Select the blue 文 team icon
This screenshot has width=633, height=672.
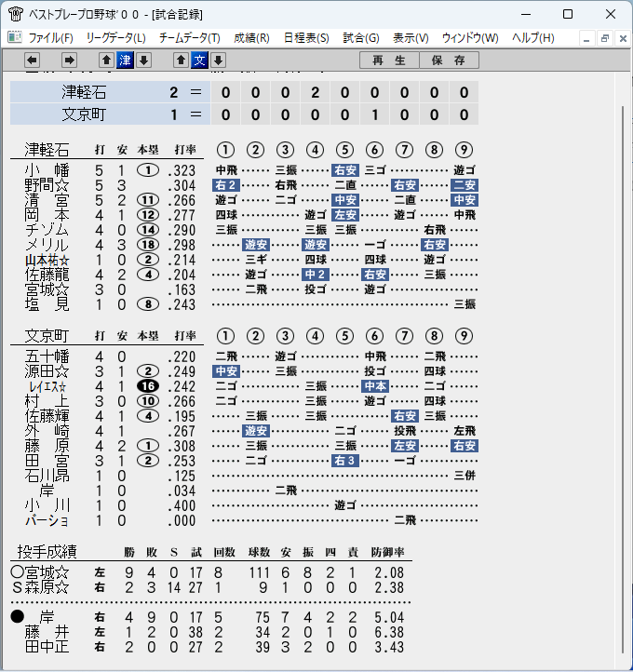click(200, 60)
